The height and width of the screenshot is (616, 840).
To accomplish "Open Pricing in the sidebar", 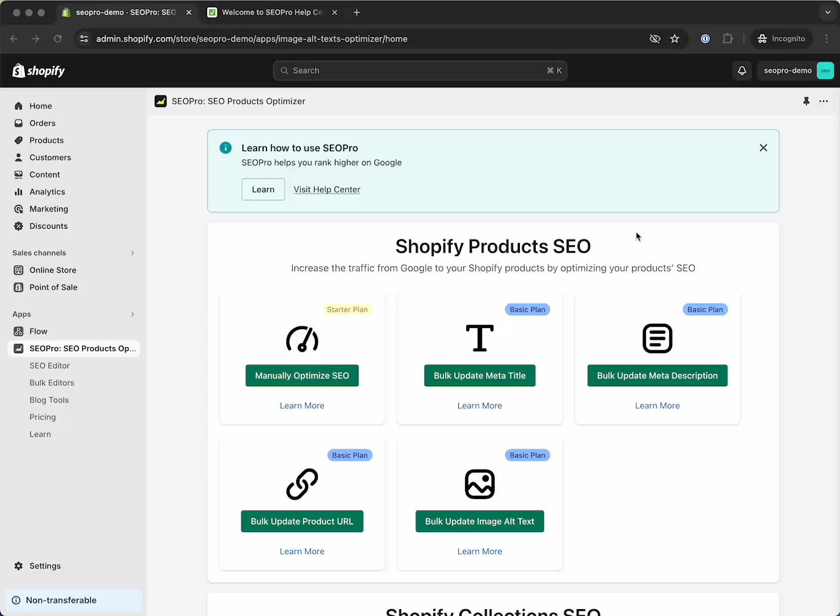I will (x=43, y=417).
